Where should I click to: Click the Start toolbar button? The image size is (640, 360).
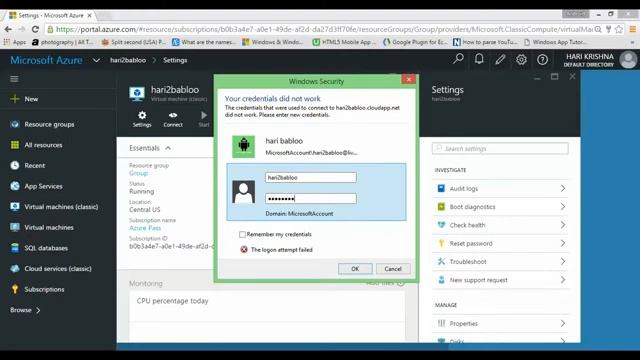[204, 119]
